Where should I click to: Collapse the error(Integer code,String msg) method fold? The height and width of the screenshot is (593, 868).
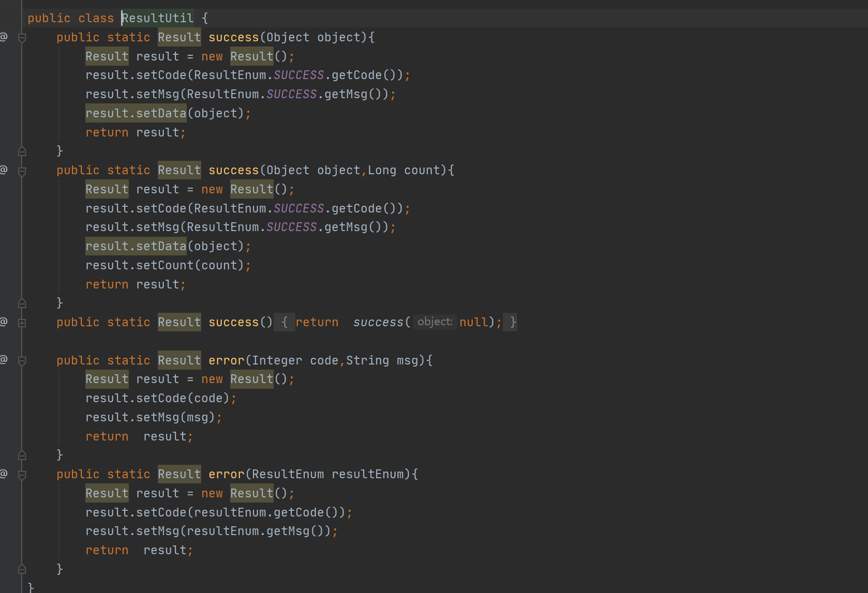tap(22, 361)
